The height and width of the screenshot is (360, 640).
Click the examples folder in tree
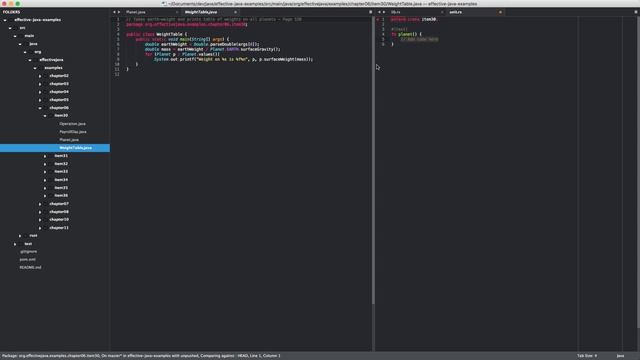point(53,68)
